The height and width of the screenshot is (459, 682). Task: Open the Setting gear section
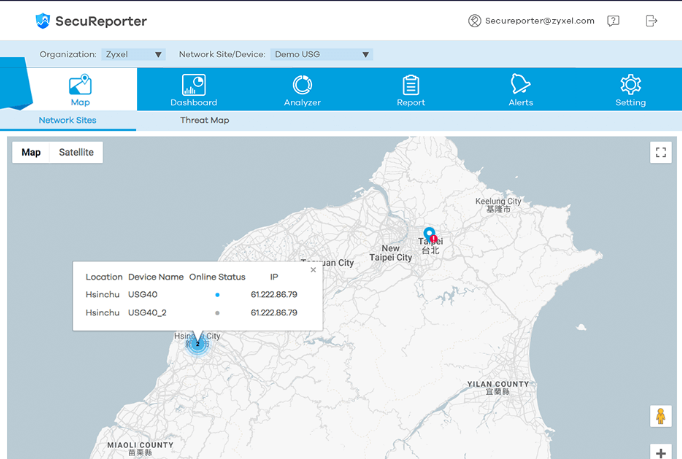click(630, 90)
